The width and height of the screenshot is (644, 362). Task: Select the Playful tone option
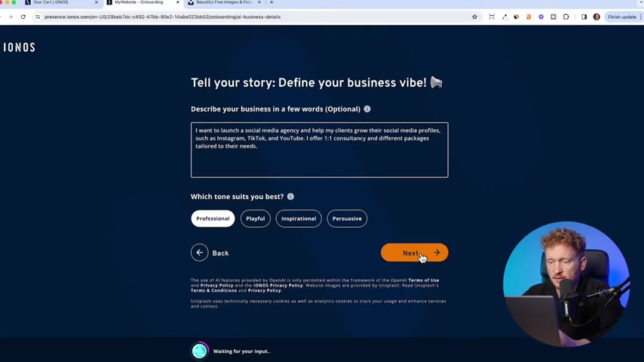click(256, 219)
